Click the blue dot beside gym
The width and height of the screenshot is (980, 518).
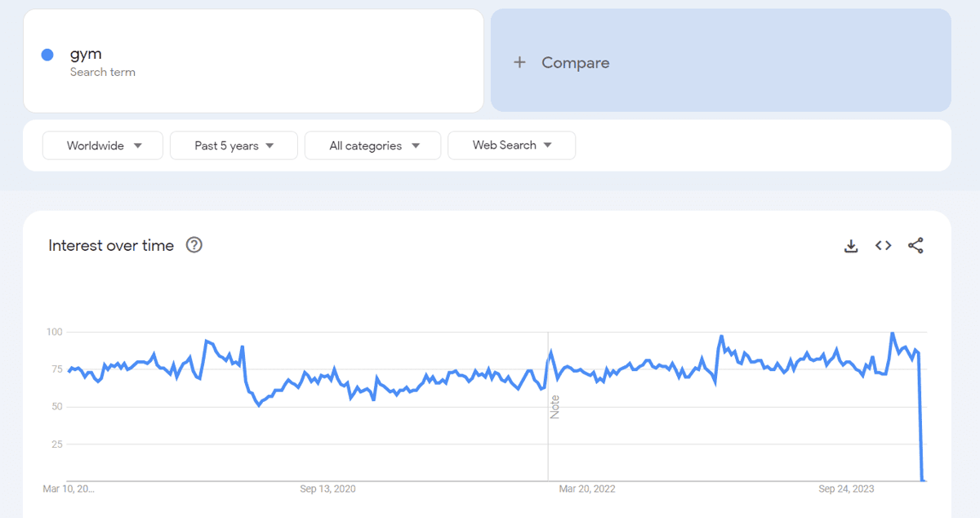click(x=47, y=55)
